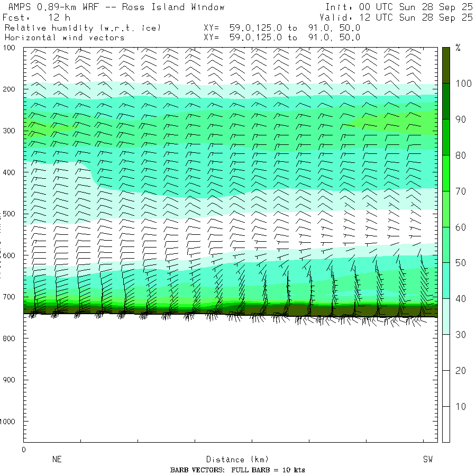Click the 30-40 pale aqua legend band
The image size is (476, 476).
click(446, 316)
